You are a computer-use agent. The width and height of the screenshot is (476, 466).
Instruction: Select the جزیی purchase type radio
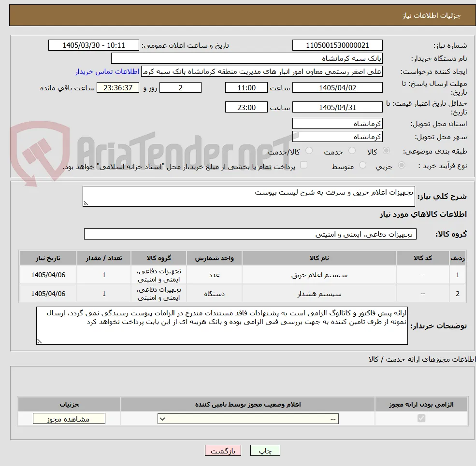pos(402,165)
